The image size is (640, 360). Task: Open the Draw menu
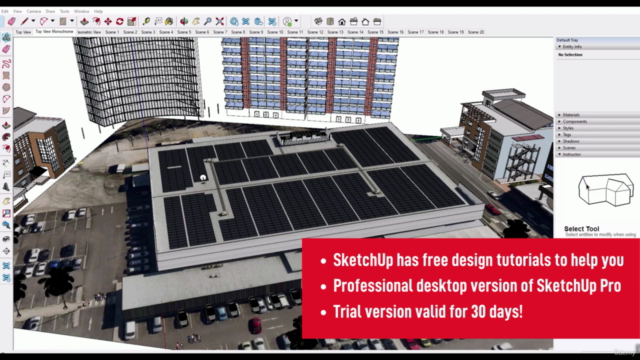(x=50, y=11)
